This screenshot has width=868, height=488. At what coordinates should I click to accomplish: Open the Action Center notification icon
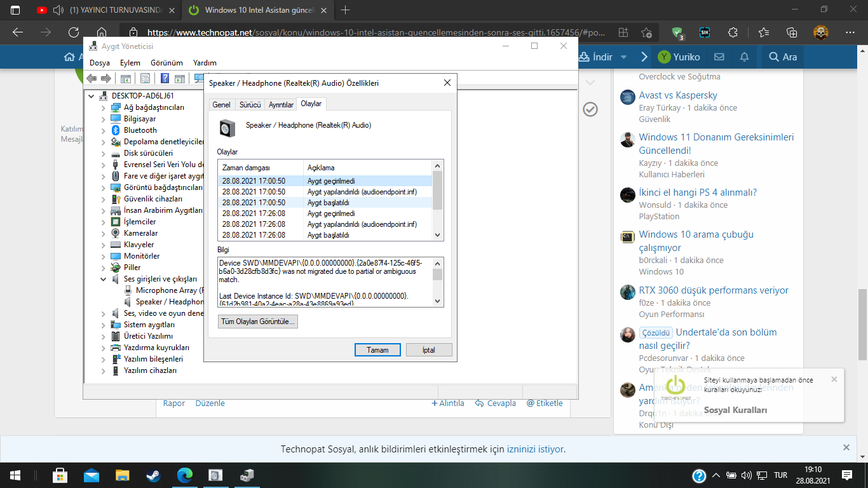pyautogui.click(x=847, y=475)
